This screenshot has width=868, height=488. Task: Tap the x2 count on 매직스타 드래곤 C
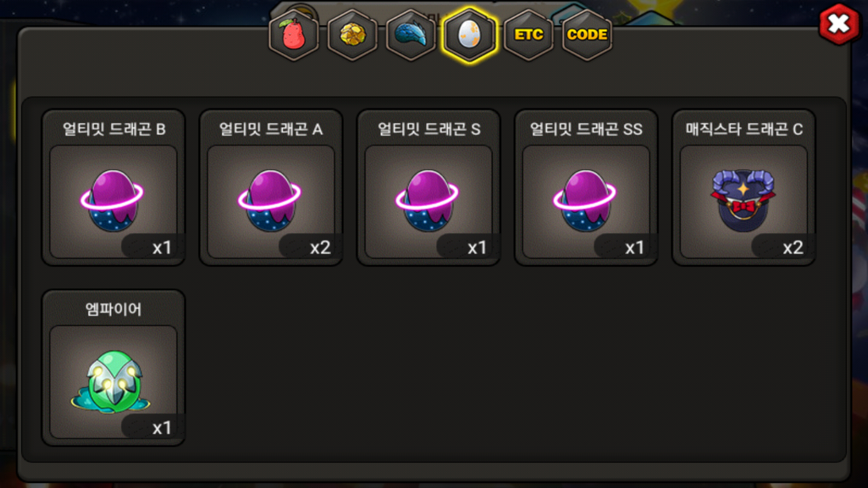click(793, 248)
